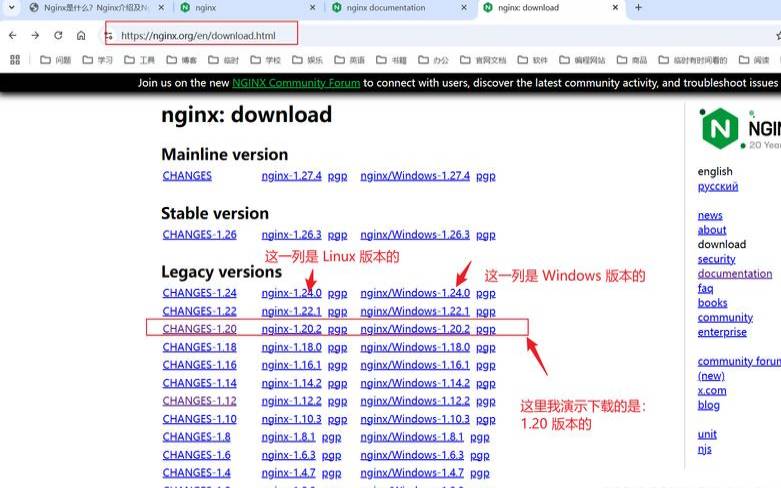Open the 'enterprise' sidebar link
The image size is (781, 488).
pyautogui.click(x=722, y=332)
